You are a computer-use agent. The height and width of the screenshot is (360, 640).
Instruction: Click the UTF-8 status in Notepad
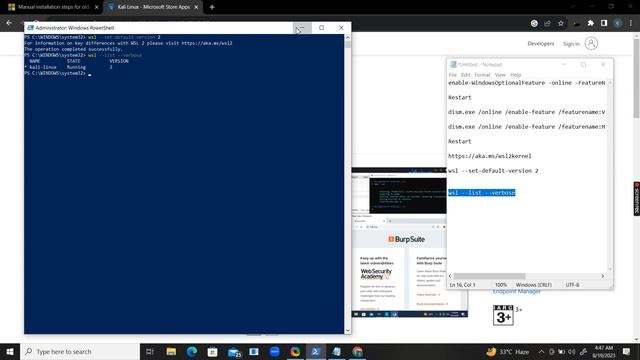click(x=572, y=285)
